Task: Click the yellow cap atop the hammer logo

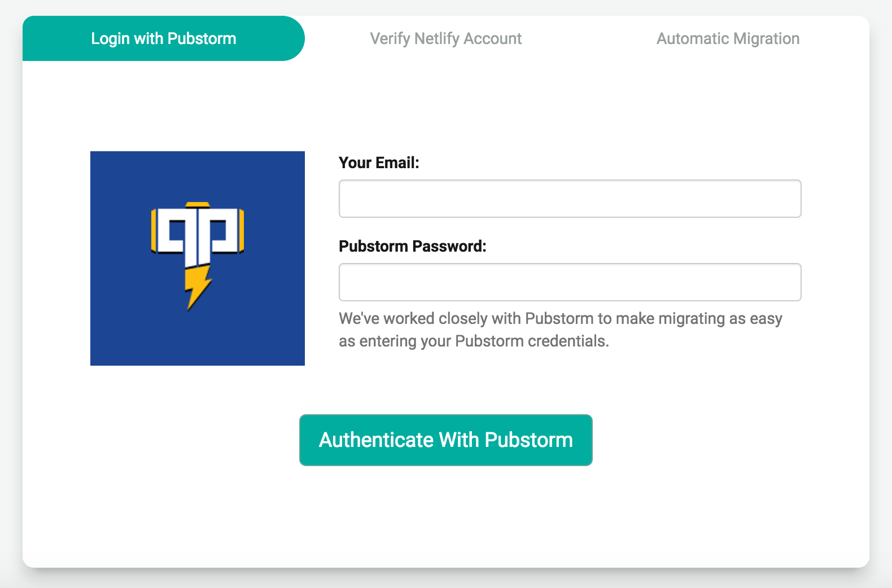Action: coord(198,204)
